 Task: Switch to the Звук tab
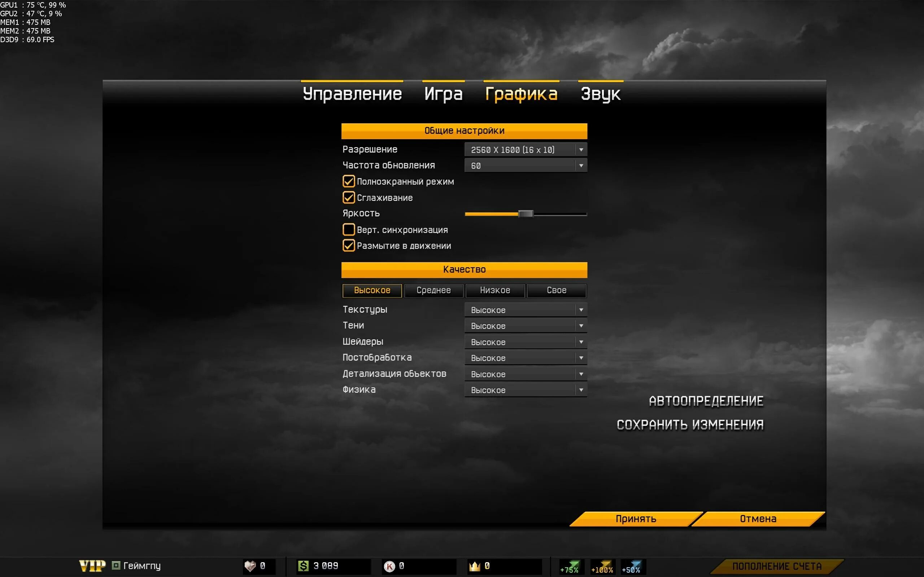tap(600, 94)
